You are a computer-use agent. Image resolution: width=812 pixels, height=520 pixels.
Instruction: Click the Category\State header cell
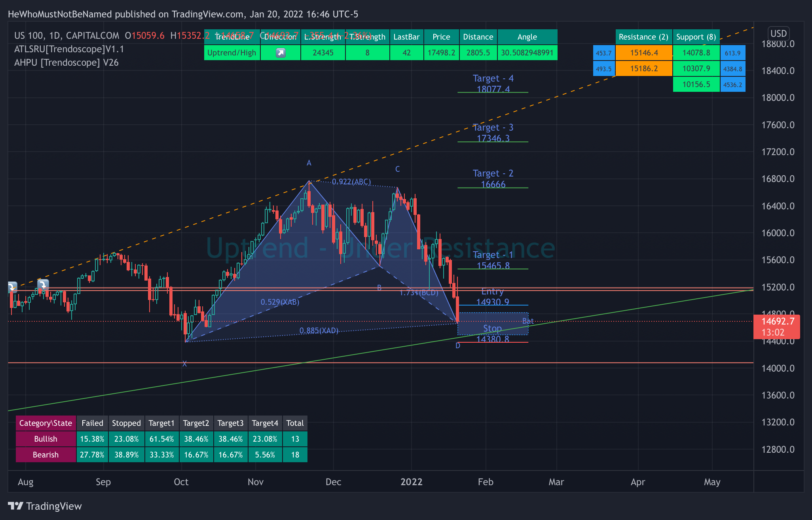tap(46, 423)
